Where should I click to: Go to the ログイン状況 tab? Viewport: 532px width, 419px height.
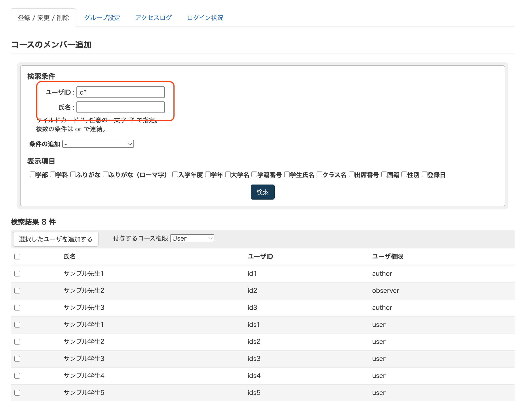tap(205, 18)
